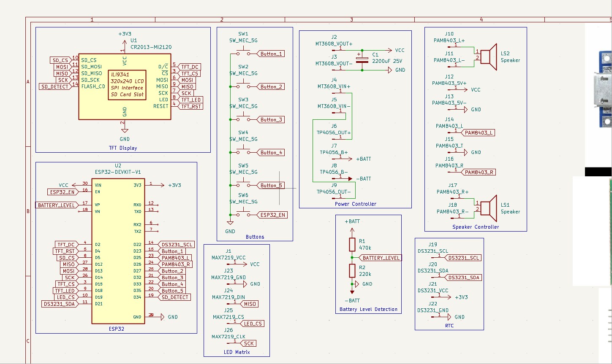
Task: Click the Button_5 label next to SW5
Action: point(270,185)
